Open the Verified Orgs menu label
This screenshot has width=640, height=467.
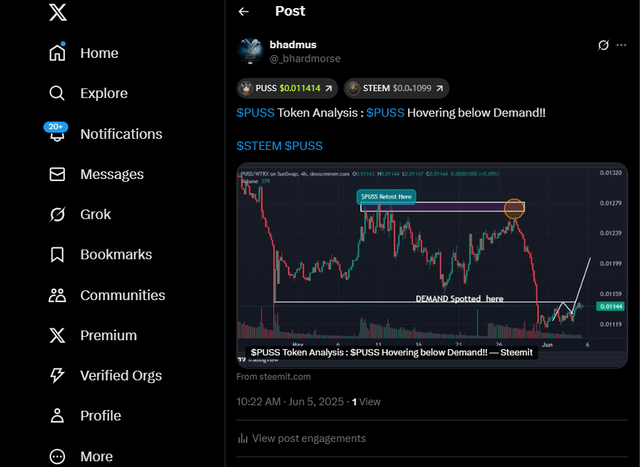121,375
